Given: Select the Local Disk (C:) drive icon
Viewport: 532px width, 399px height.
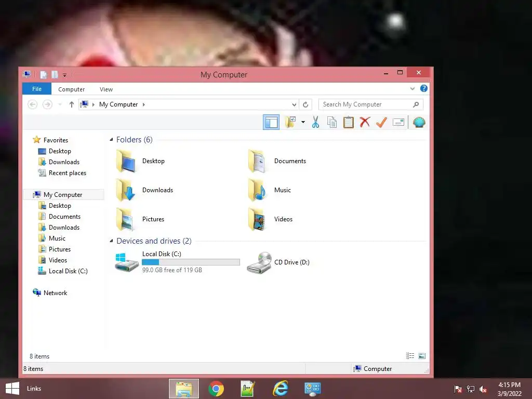Looking at the screenshot, I should [x=126, y=262].
